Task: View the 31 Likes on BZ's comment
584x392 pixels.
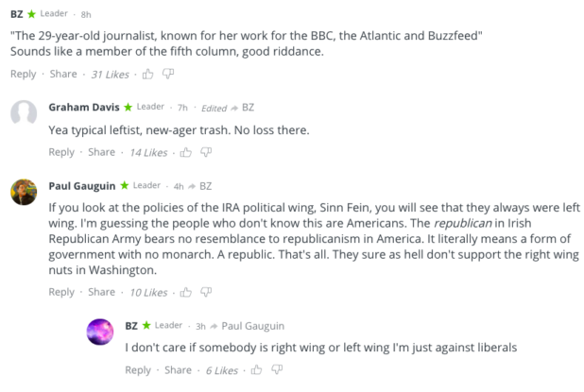Action: pos(112,74)
